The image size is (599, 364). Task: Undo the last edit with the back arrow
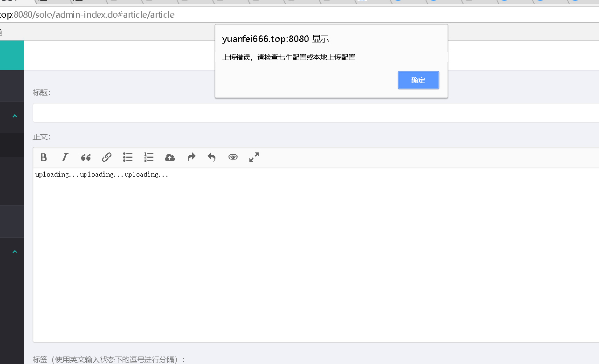[x=212, y=158]
